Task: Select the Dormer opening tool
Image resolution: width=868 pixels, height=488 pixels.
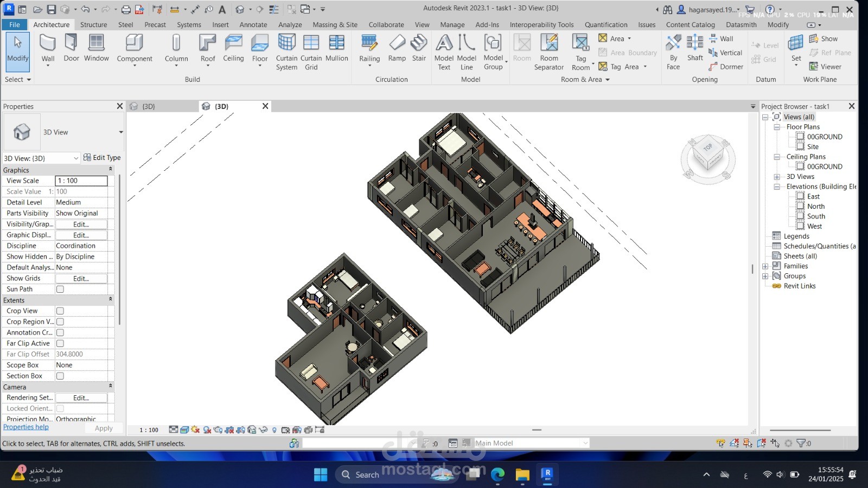Action: 726,67
